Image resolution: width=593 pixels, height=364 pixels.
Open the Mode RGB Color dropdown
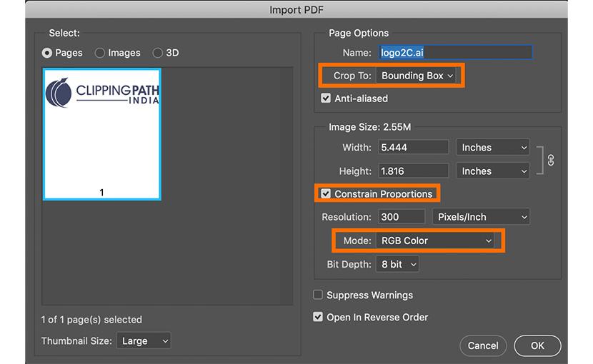pos(436,241)
